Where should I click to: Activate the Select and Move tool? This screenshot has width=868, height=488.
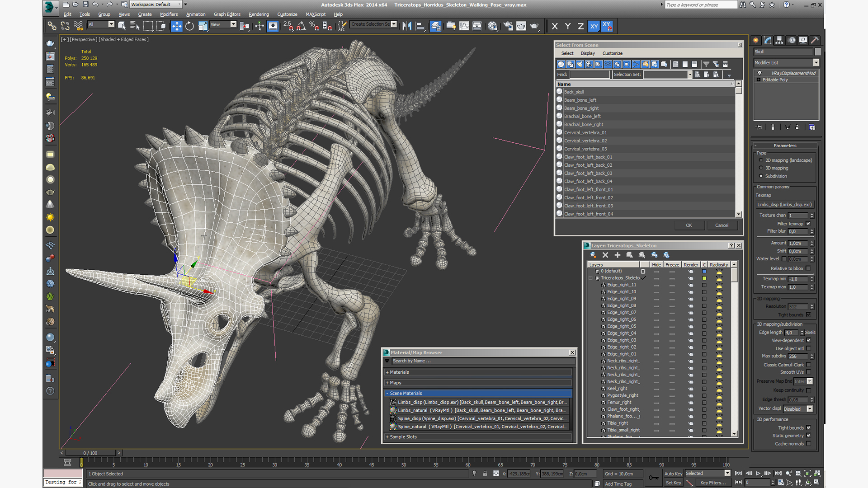coord(176,26)
